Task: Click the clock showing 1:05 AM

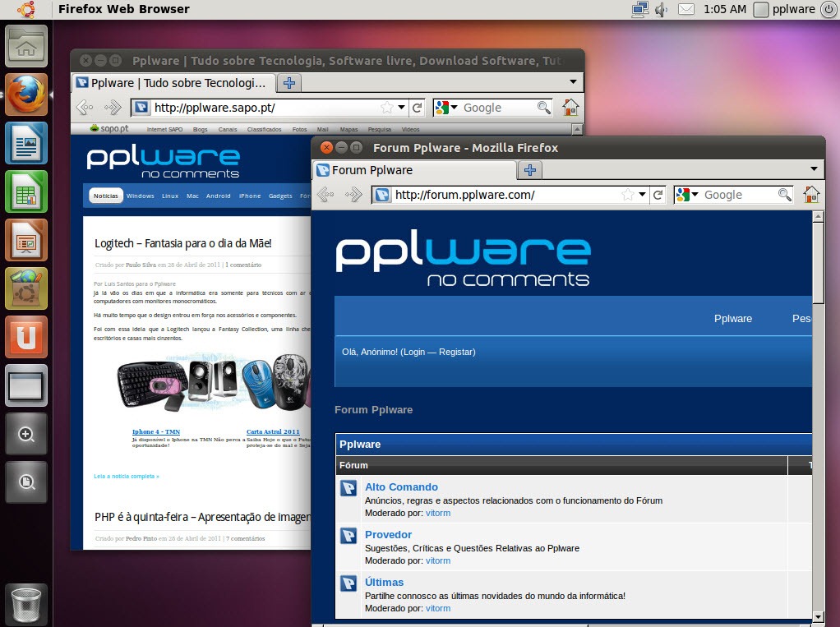Action: (x=724, y=9)
